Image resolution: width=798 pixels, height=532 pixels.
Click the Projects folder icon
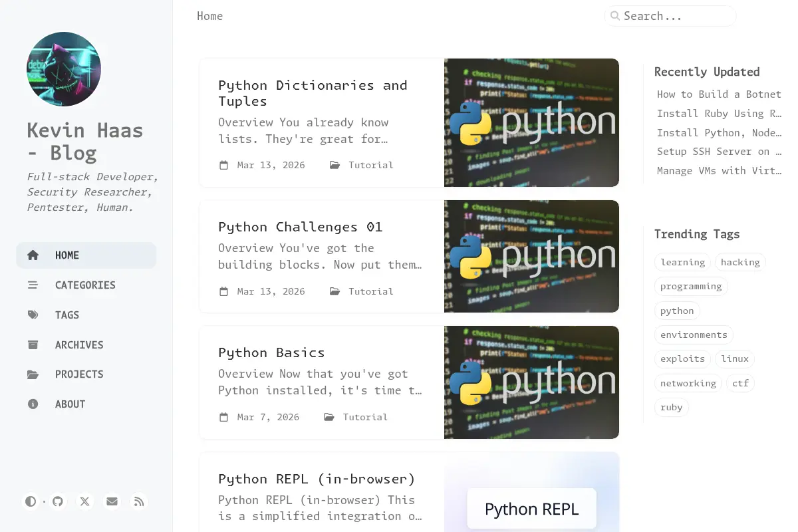(x=33, y=374)
